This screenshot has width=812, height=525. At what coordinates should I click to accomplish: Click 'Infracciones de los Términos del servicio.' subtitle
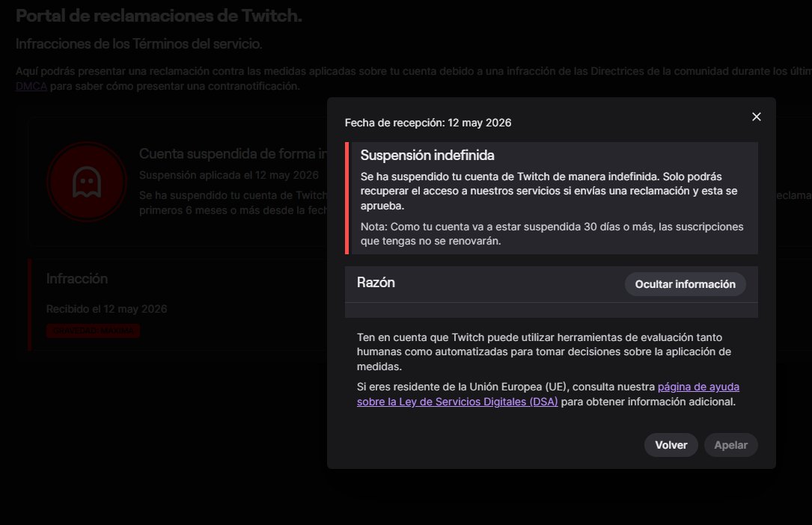pos(138,44)
